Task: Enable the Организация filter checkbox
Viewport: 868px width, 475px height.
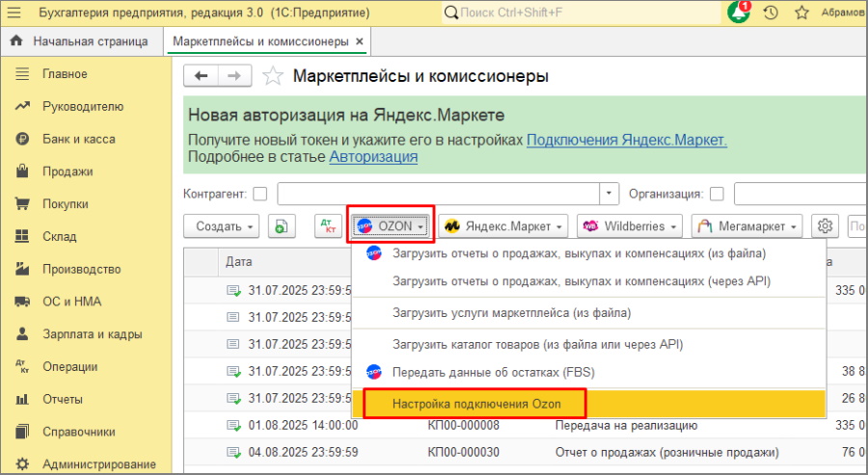Action: (717, 194)
